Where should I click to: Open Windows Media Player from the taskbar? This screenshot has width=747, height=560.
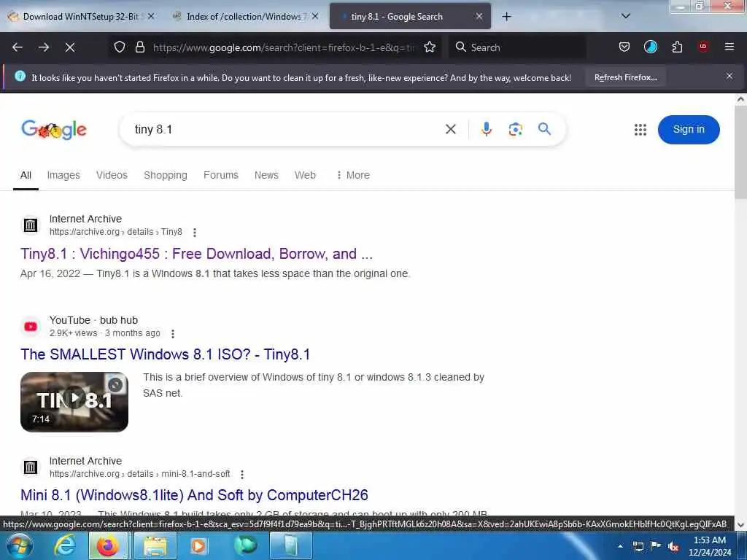tap(199, 545)
